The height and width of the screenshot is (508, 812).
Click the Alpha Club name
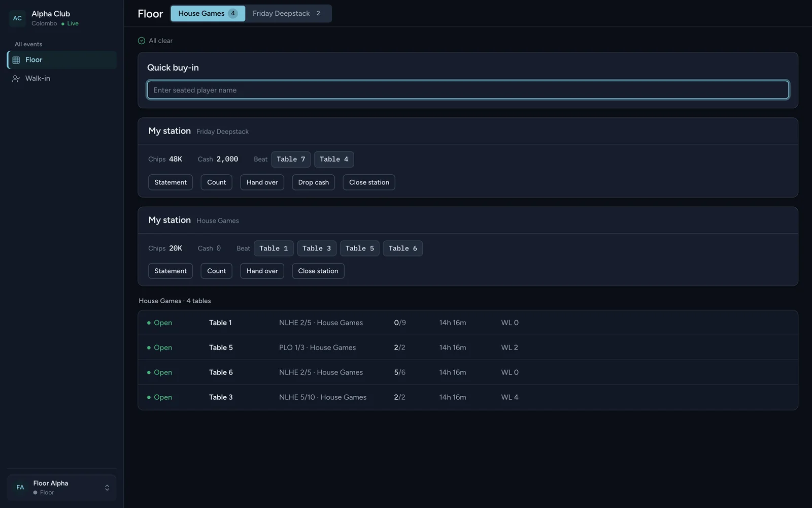[x=51, y=14]
